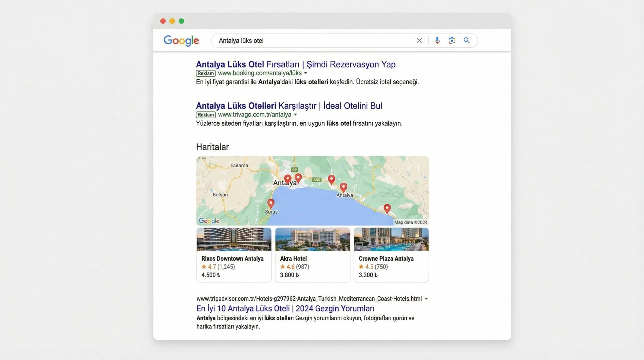Click the Akra Hotel photo thumbnail
This screenshot has width=644, height=360.
pyautogui.click(x=312, y=240)
